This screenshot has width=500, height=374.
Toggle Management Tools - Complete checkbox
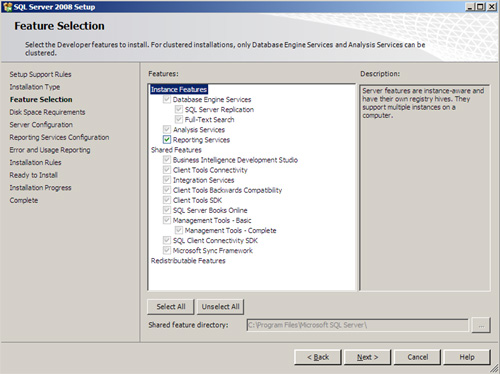coord(179,230)
